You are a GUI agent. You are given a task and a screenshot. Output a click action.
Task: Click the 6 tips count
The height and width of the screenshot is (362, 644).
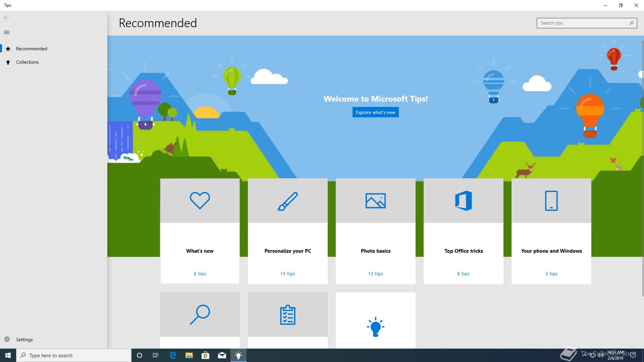(200, 274)
